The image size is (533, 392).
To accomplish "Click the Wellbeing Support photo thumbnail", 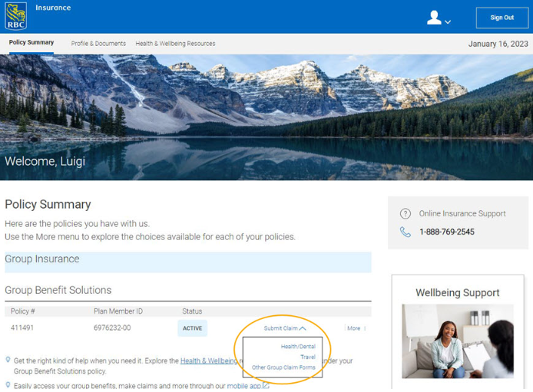I will [457, 341].
